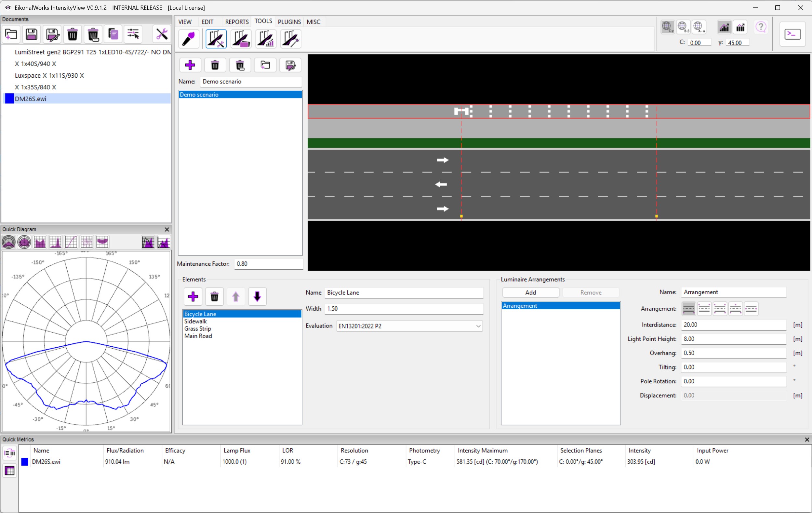Click the Interdistance value field

[733, 325]
